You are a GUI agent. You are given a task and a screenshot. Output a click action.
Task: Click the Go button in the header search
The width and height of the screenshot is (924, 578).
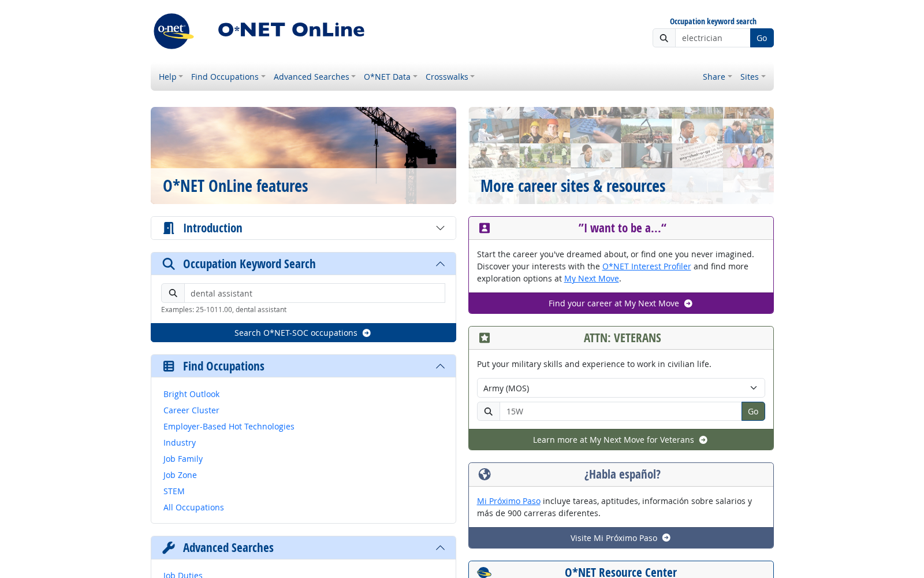(762, 38)
